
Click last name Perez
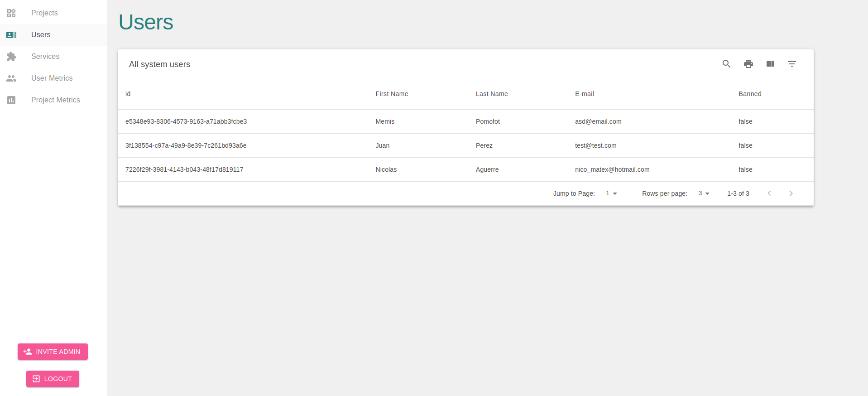pyautogui.click(x=484, y=145)
